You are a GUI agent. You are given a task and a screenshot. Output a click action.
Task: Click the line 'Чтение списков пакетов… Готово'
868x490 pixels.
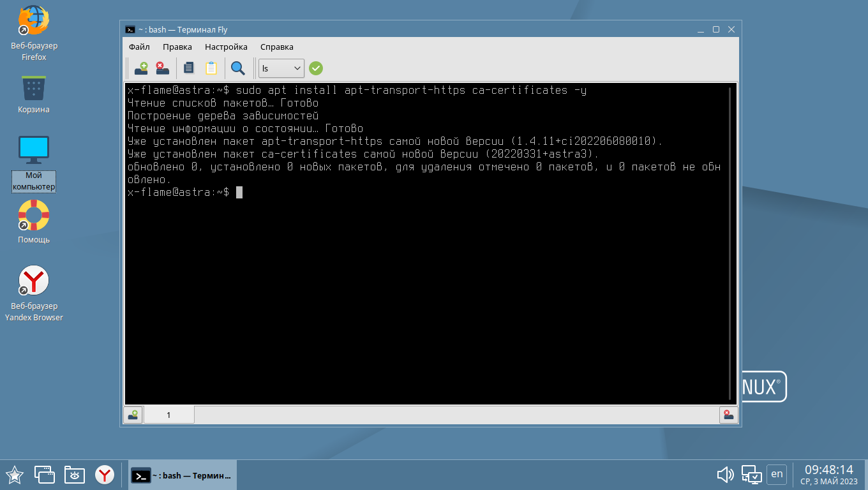tap(223, 103)
